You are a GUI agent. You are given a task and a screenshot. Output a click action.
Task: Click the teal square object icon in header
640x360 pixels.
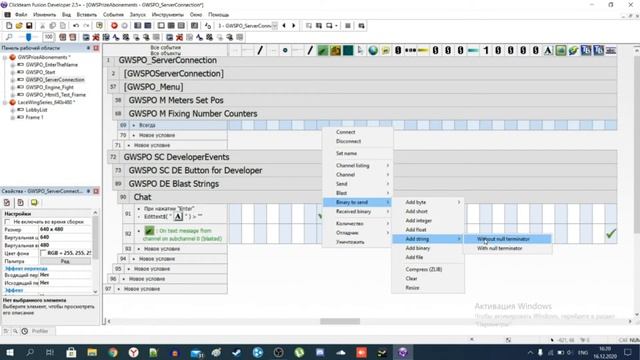(348, 50)
